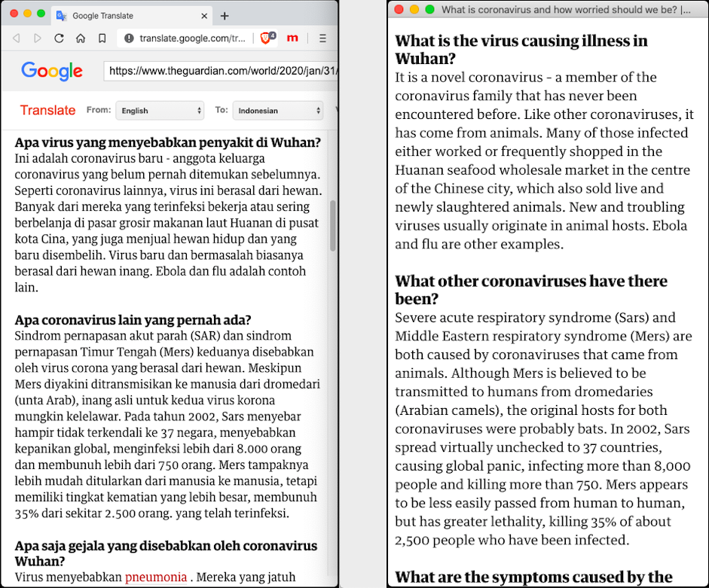Open the browser hamburger menu
The height and width of the screenshot is (588, 709).
pyautogui.click(x=322, y=38)
